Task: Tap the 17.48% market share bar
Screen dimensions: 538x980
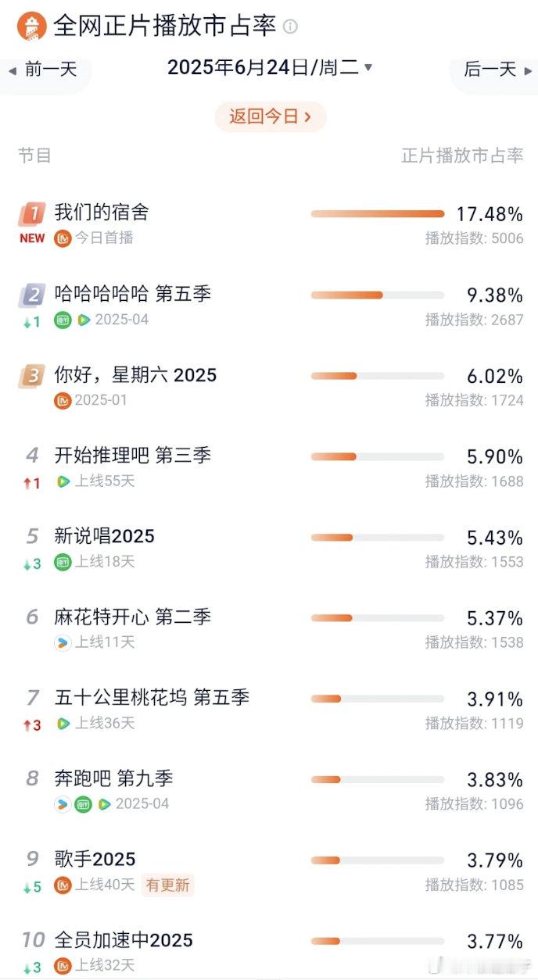Action: coord(378,214)
